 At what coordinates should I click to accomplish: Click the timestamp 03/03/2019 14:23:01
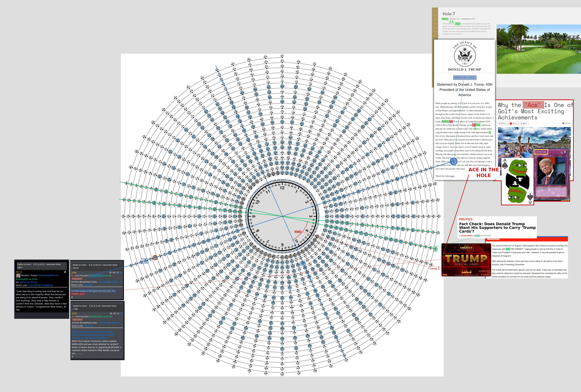click(27, 279)
